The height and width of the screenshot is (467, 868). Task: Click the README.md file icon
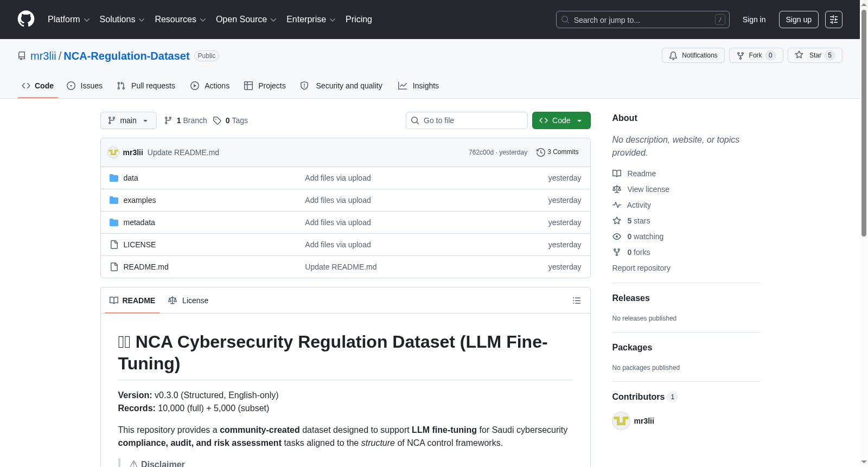click(114, 267)
